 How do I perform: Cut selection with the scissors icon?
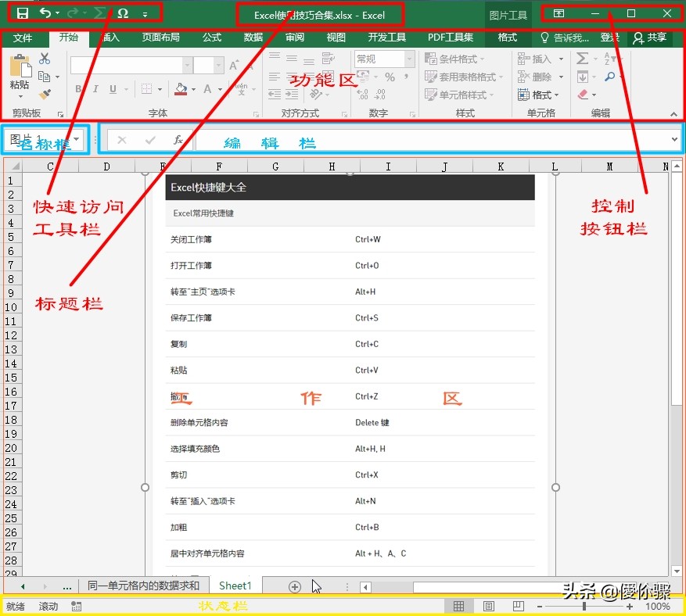(x=45, y=58)
